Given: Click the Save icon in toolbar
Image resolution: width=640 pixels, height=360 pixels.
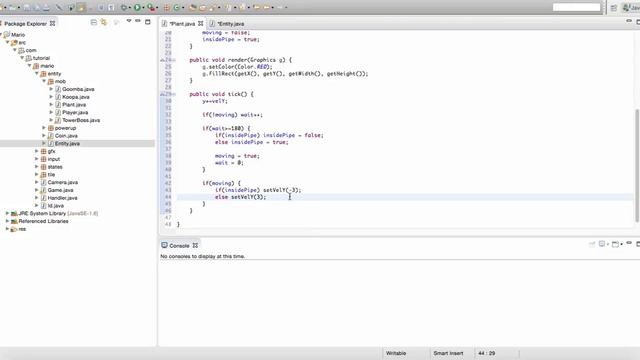Looking at the screenshot, I should [27, 7].
